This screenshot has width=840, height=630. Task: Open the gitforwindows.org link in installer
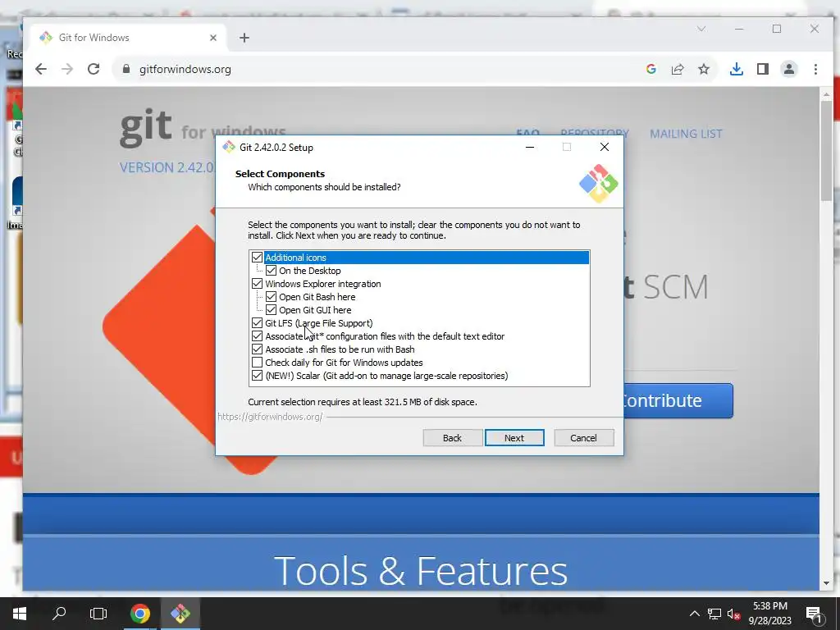[270, 417]
